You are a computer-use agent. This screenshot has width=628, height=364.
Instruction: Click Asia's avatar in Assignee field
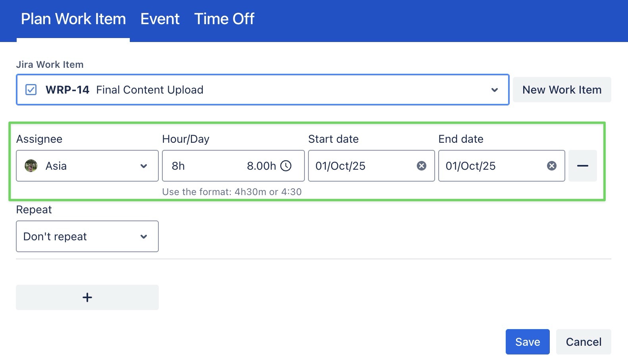[x=31, y=166]
